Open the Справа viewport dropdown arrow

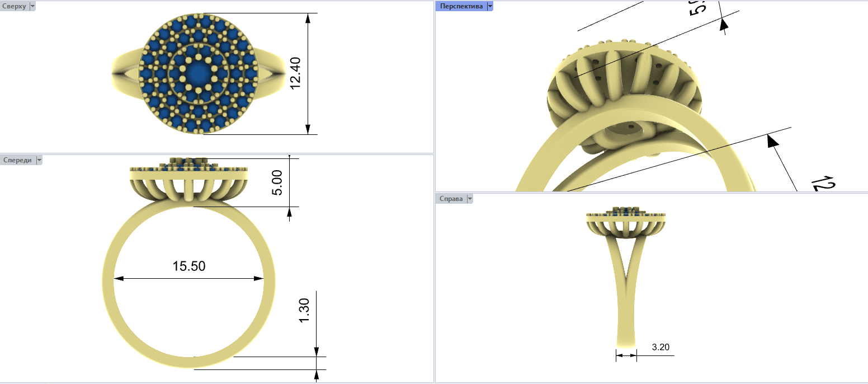[469, 199]
